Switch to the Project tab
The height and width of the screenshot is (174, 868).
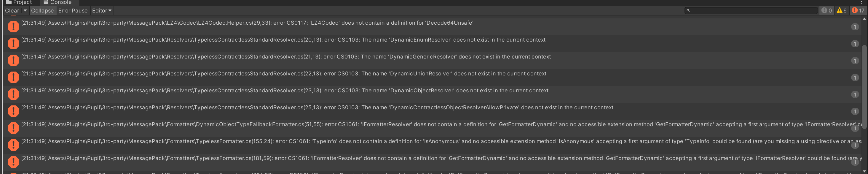pyautogui.click(x=19, y=2)
